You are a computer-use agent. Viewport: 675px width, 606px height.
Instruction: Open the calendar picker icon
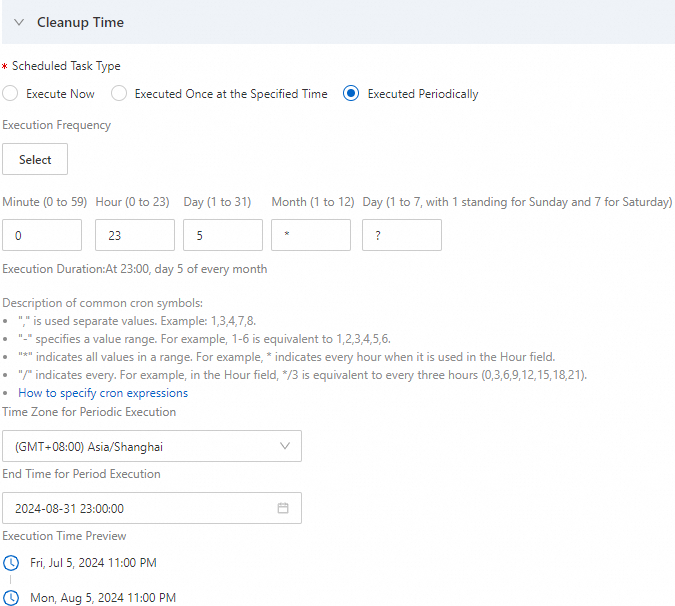point(283,508)
